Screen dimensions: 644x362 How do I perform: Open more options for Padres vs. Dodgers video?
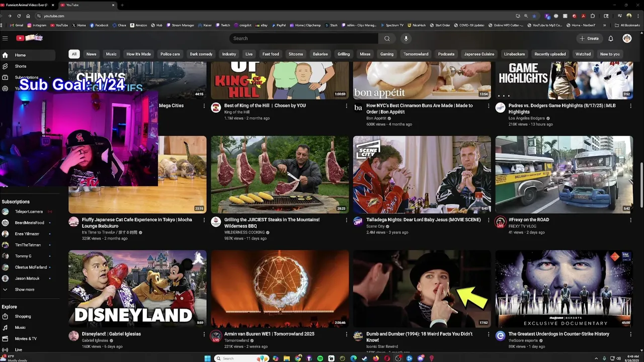(630, 106)
